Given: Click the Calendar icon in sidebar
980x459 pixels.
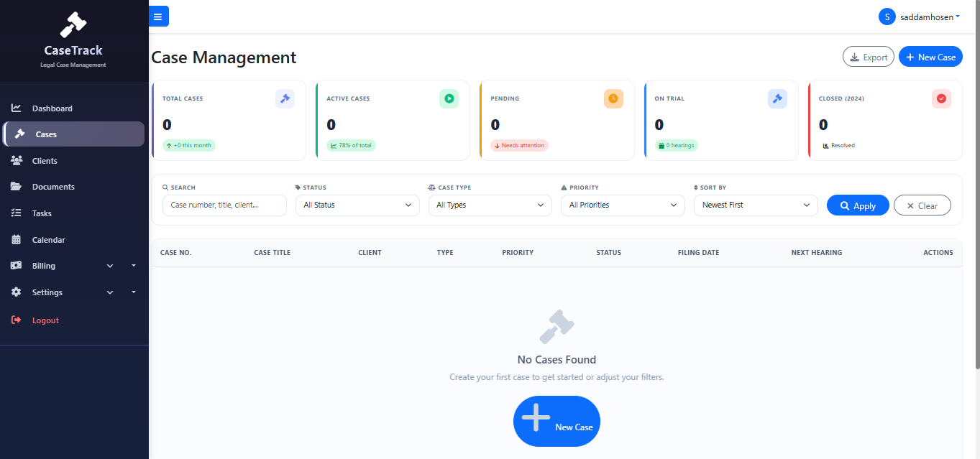Looking at the screenshot, I should click(17, 240).
